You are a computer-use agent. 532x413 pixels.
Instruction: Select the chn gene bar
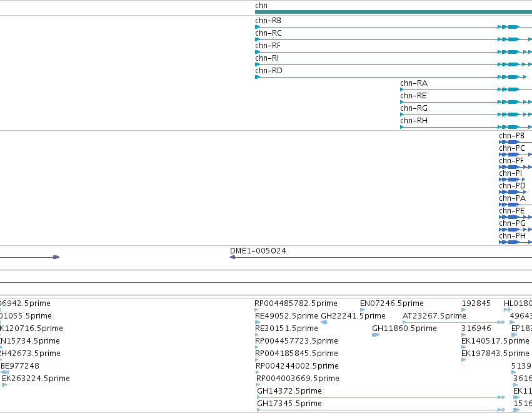pos(394,12)
